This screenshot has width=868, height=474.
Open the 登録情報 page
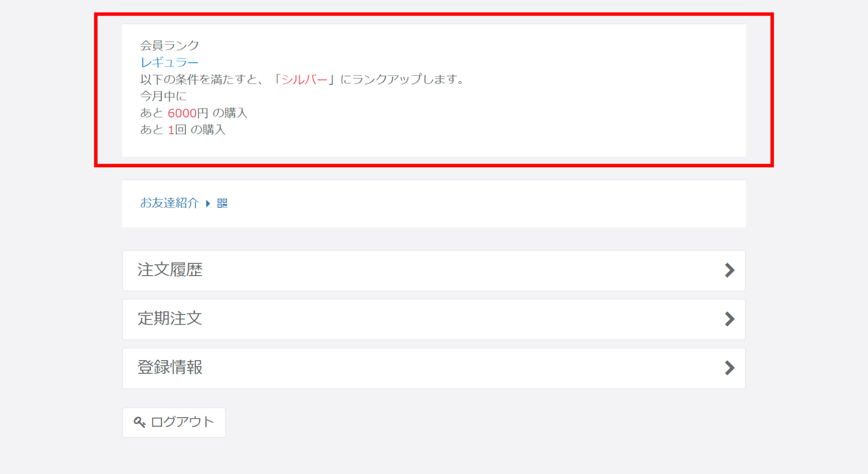tap(171, 368)
